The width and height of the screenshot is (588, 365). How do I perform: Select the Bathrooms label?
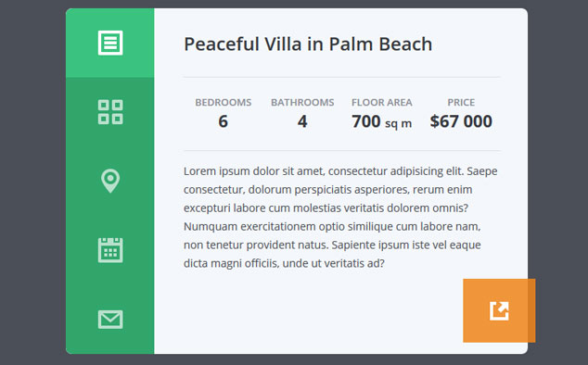[302, 102]
